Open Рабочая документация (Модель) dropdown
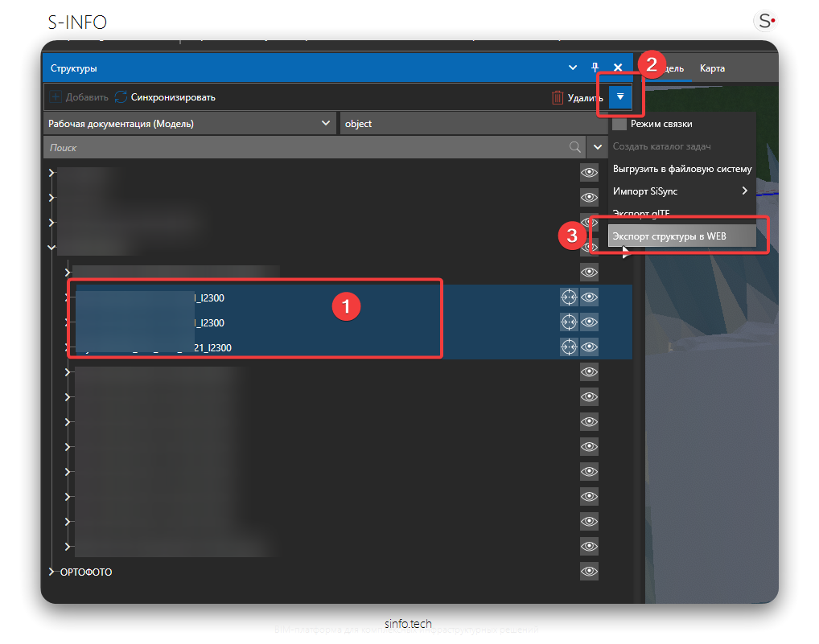Viewport: 819px width, 644px height. tap(190, 124)
